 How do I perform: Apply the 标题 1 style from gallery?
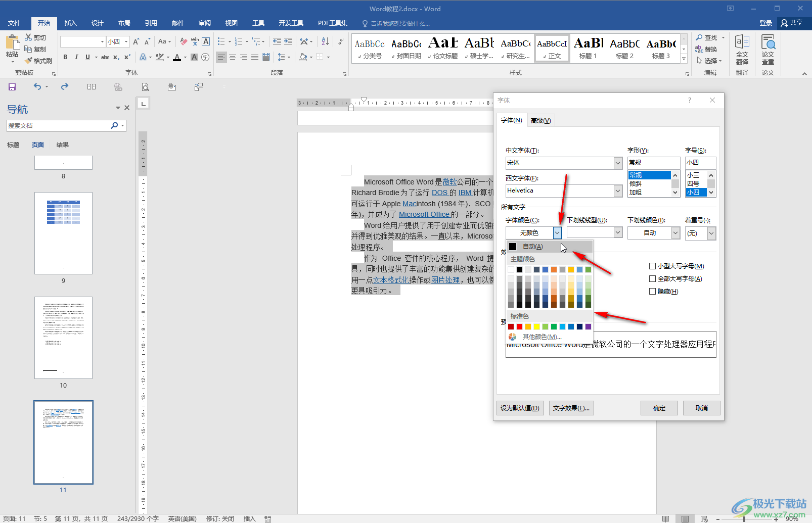click(x=588, y=49)
